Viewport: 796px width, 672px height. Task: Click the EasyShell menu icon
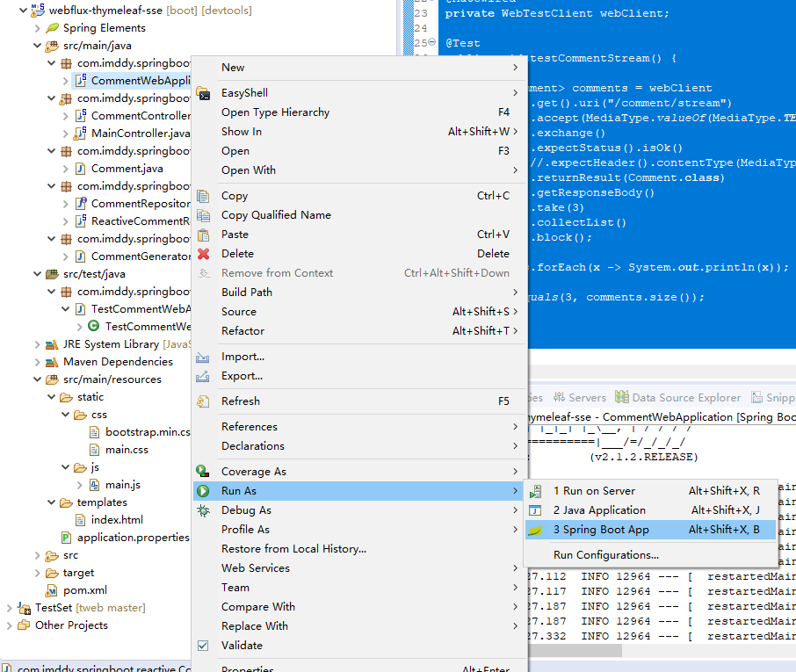coord(203,93)
